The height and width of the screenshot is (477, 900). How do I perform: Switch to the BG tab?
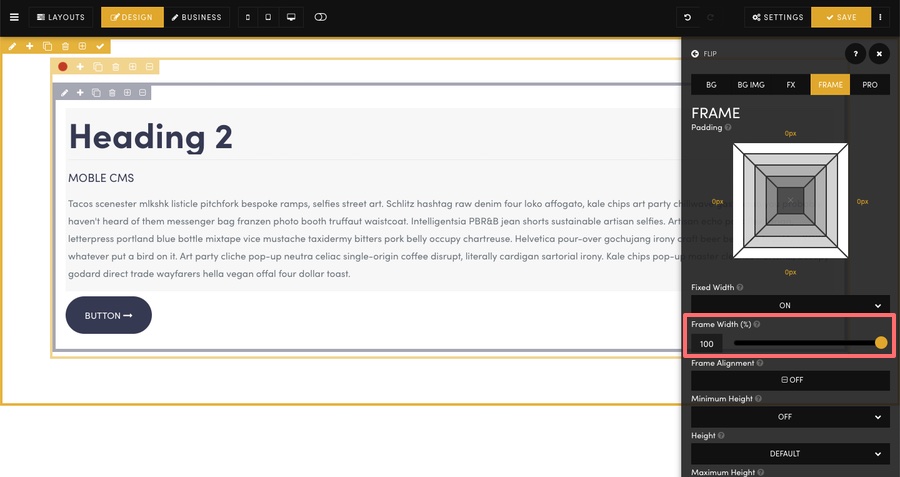point(711,84)
